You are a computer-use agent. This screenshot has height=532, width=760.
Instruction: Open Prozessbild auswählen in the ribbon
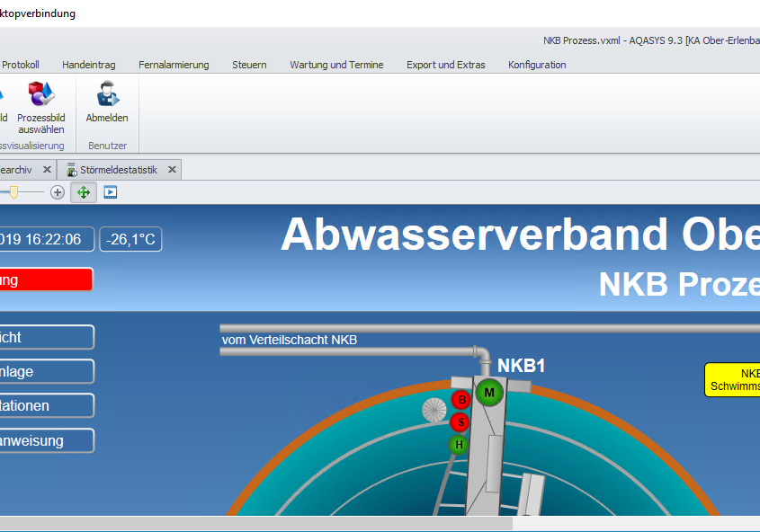(x=41, y=108)
